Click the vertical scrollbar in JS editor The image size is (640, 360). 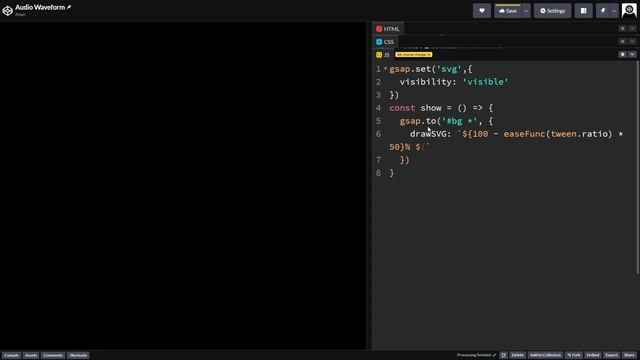coord(638,167)
